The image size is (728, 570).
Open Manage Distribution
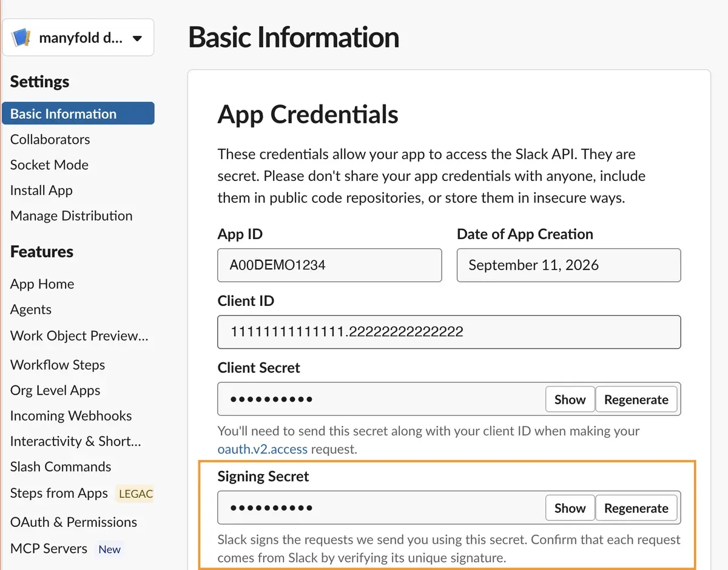[71, 215]
